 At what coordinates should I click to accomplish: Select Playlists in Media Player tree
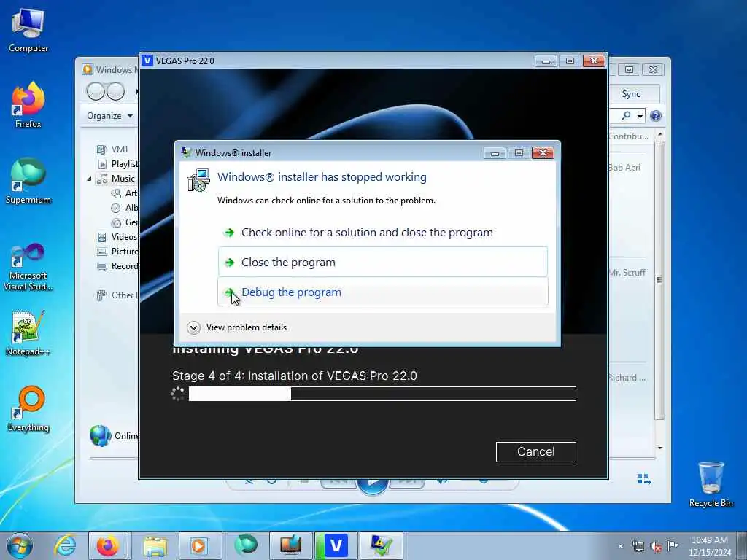(117, 164)
